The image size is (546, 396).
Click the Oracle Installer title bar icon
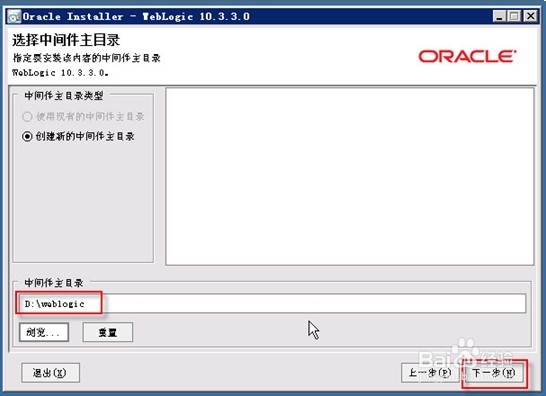tap(14, 16)
